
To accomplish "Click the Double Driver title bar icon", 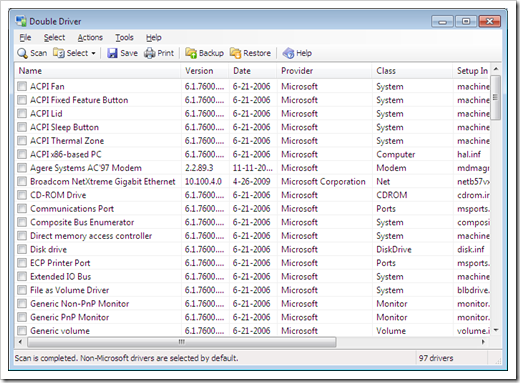I will [21, 21].
